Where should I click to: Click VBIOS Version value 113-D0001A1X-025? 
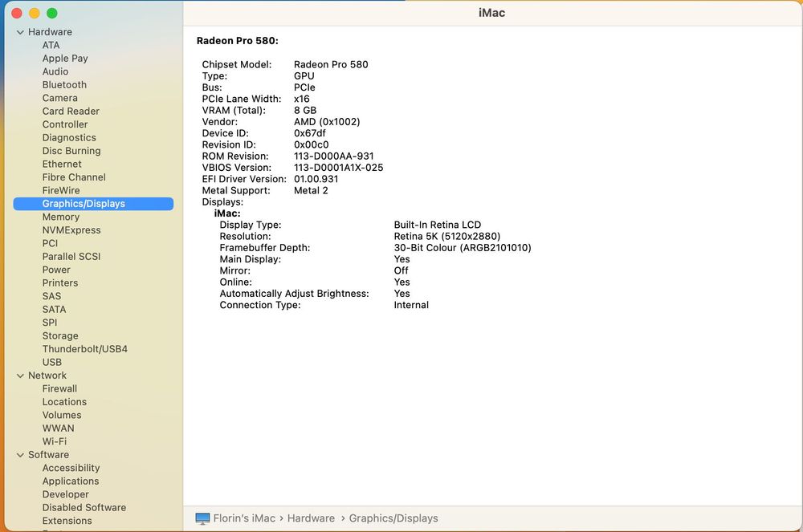[339, 168]
